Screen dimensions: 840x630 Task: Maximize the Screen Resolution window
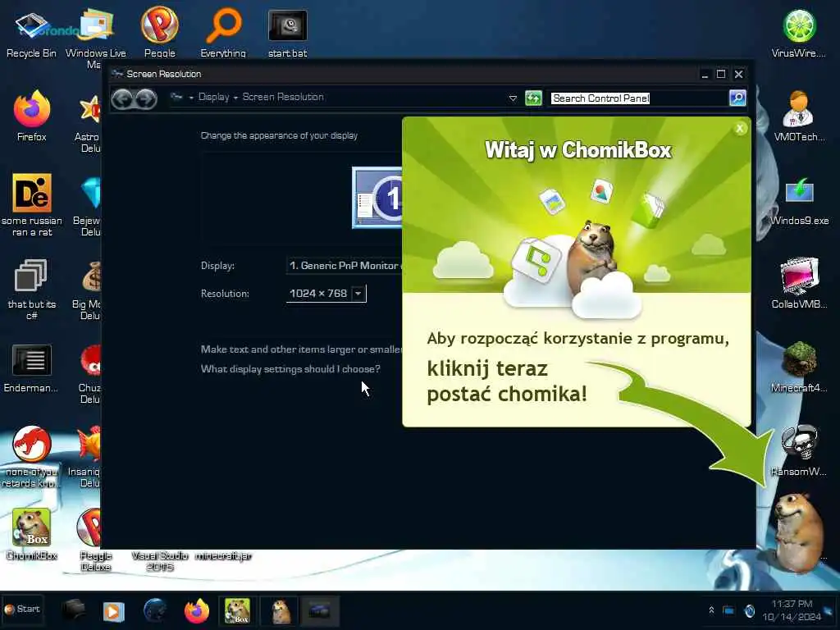click(721, 74)
